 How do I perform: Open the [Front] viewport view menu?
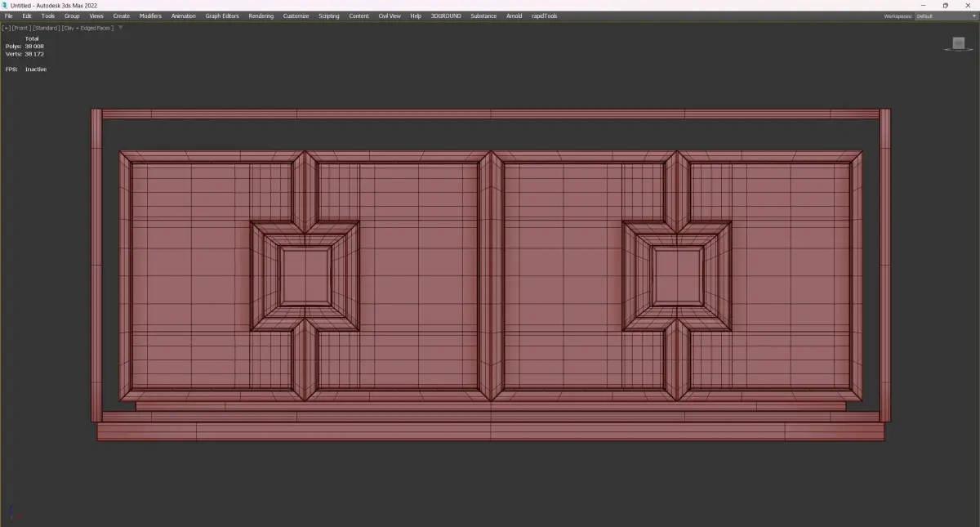[x=20, y=28]
